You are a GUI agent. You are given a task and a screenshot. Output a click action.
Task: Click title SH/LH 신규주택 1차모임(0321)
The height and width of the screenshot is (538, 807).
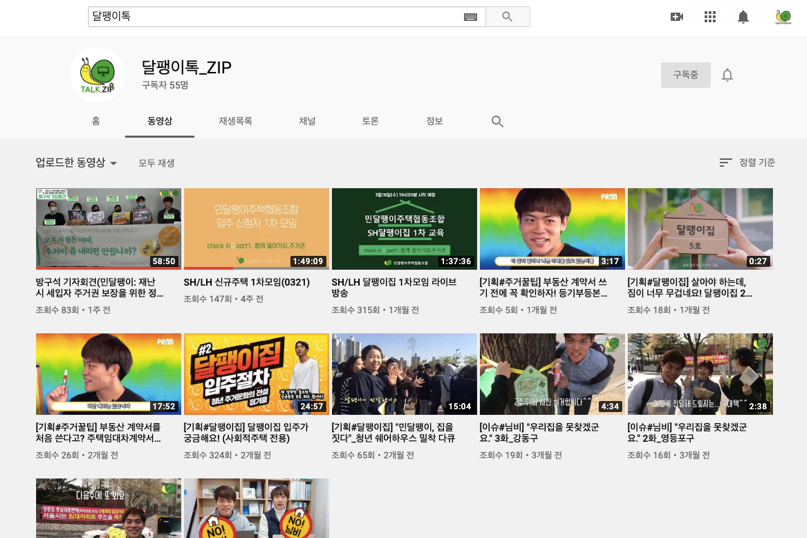(247, 282)
